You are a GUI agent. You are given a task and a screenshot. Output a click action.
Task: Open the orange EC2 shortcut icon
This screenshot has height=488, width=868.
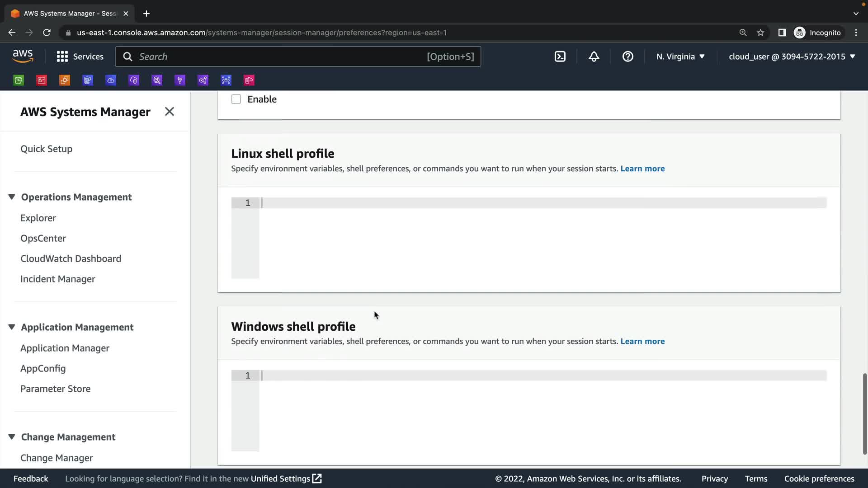pyautogui.click(x=65, y=80)
